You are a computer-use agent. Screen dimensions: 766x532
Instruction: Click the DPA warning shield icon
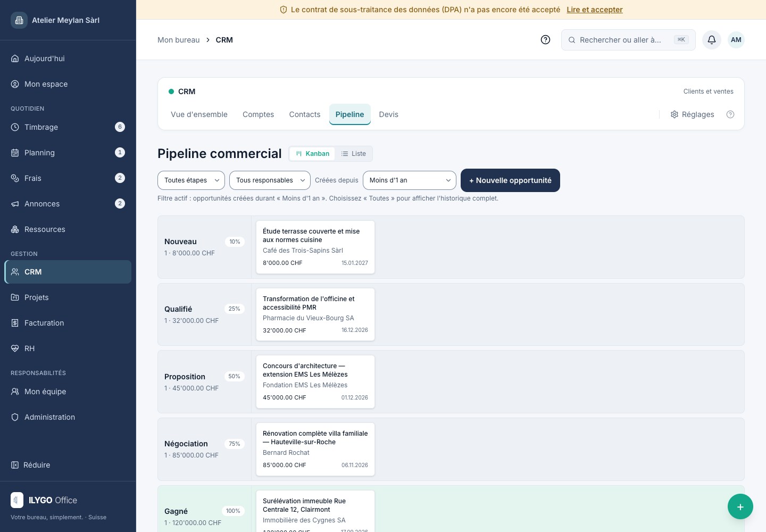(284, 10)
